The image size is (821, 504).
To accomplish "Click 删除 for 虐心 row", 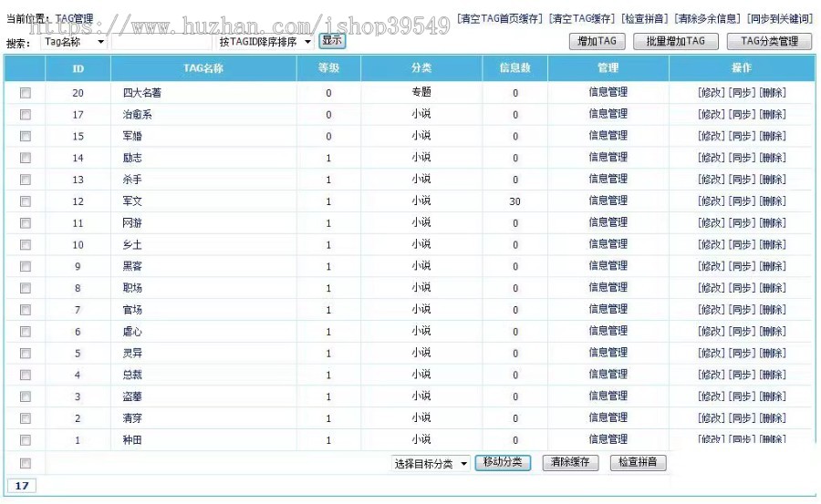I will click(x=773, y=332).
